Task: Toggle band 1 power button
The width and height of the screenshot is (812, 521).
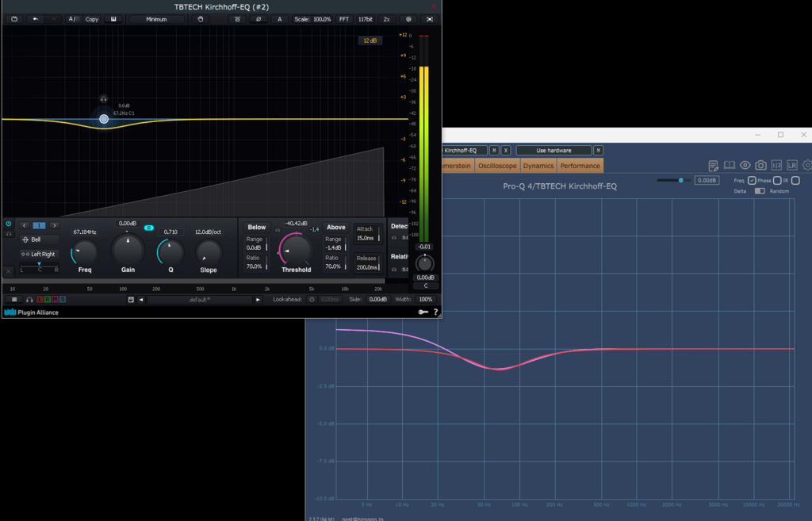Action: (x=9, y=224)
